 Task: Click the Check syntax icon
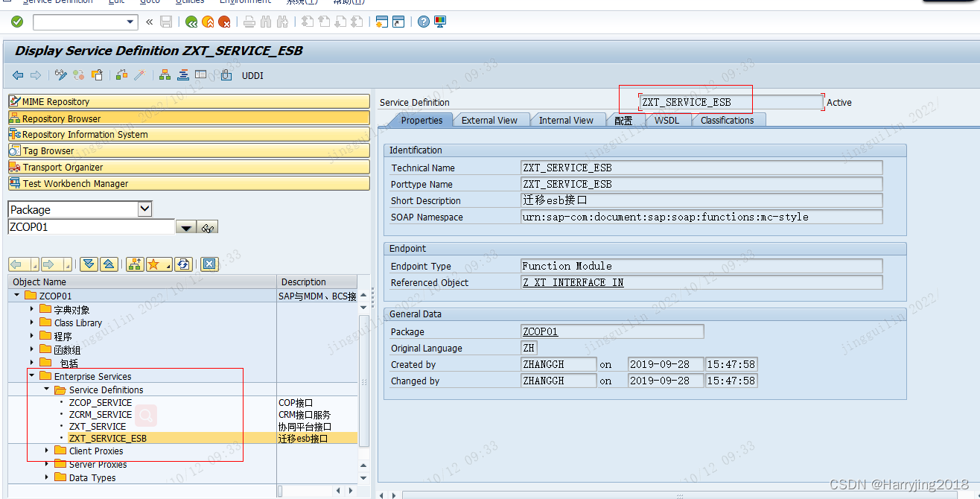(122, 75)
